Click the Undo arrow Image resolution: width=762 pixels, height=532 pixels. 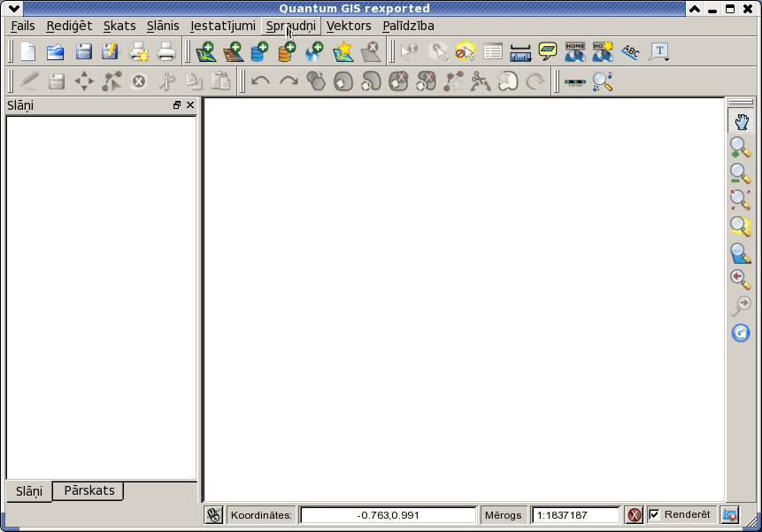260,81
